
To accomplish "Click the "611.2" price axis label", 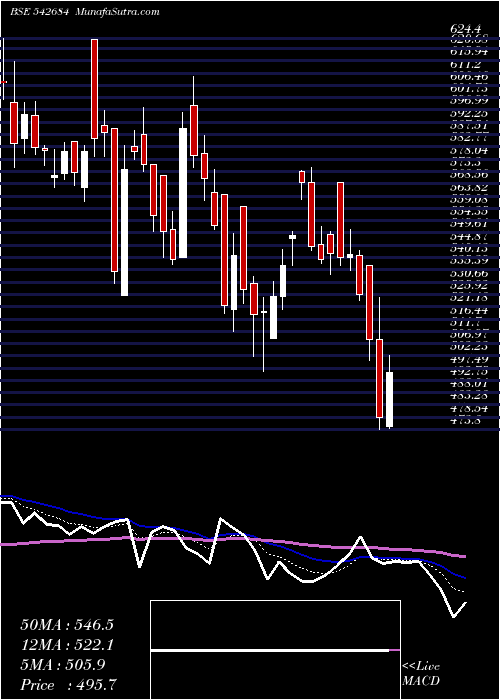I will 467,65.
